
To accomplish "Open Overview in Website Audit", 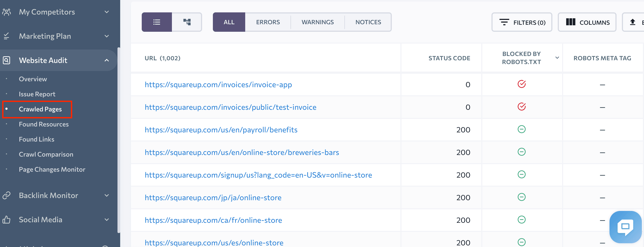I will [x=33, y=79].
